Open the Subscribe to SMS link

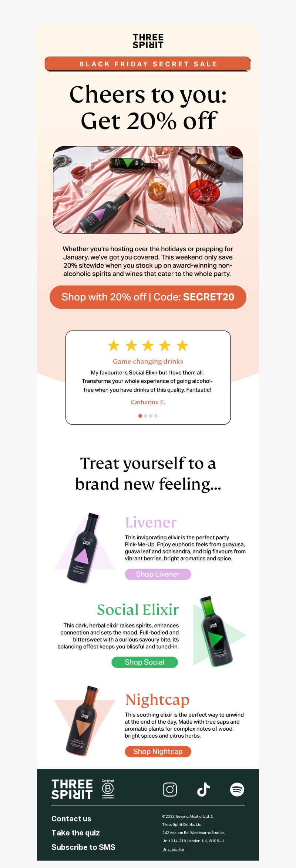tap(83, 847)
